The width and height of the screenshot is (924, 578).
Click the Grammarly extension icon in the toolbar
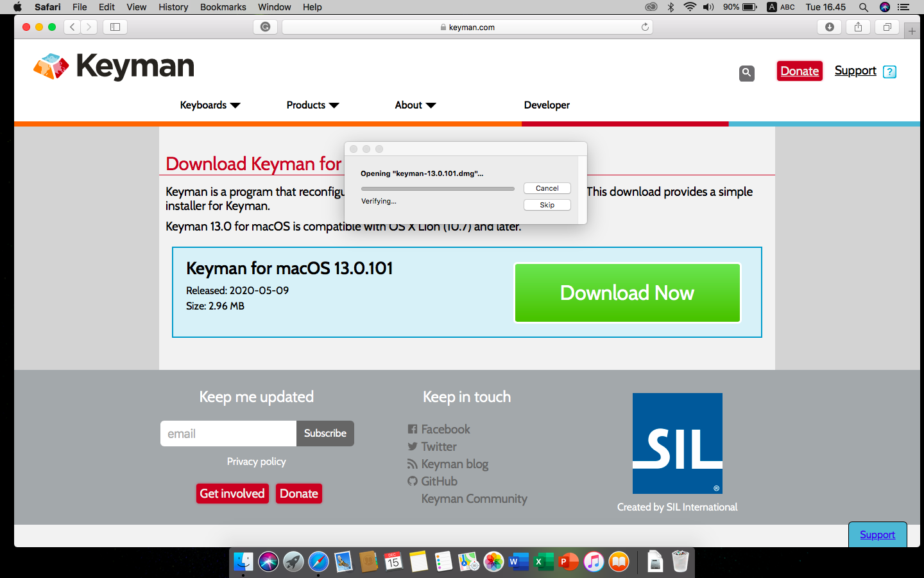pos(265,27)
